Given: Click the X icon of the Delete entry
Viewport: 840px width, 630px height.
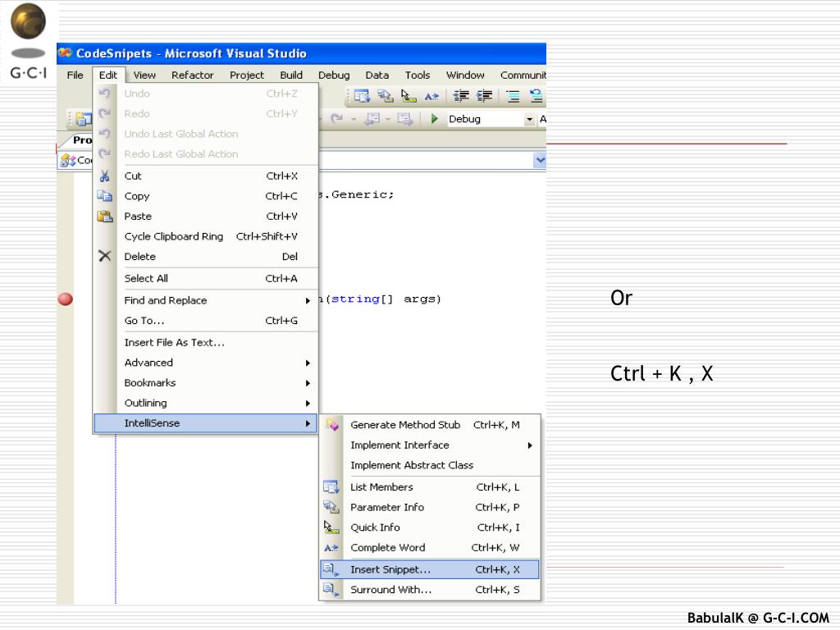Looking at the screenshot, I should tap(104, 256).
